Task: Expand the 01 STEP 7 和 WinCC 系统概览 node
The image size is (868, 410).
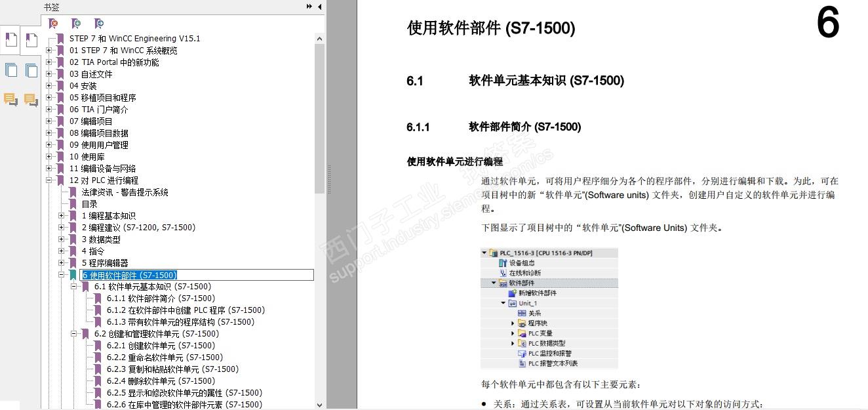Action: [x=49, y=51]
